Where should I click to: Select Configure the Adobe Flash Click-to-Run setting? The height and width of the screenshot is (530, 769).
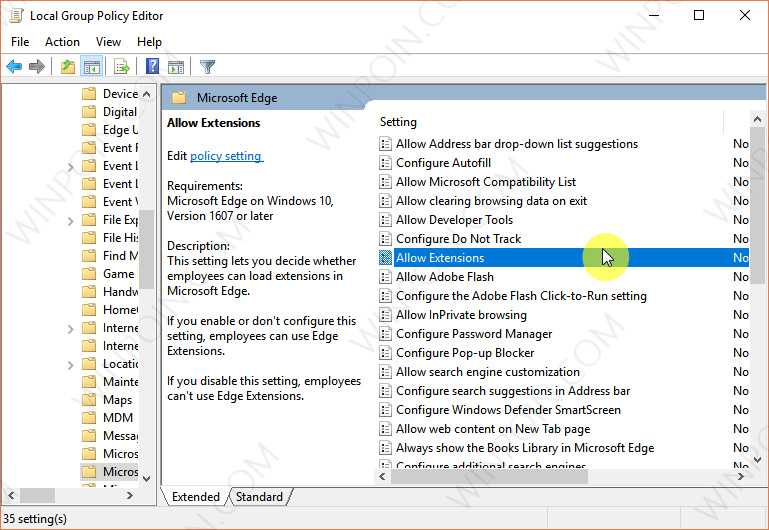coord(564,296)
